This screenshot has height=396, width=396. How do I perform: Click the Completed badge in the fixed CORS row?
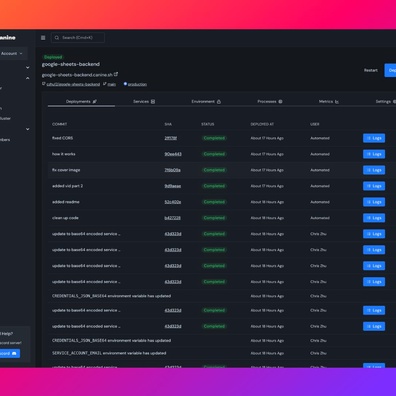(x=214, y=138)
